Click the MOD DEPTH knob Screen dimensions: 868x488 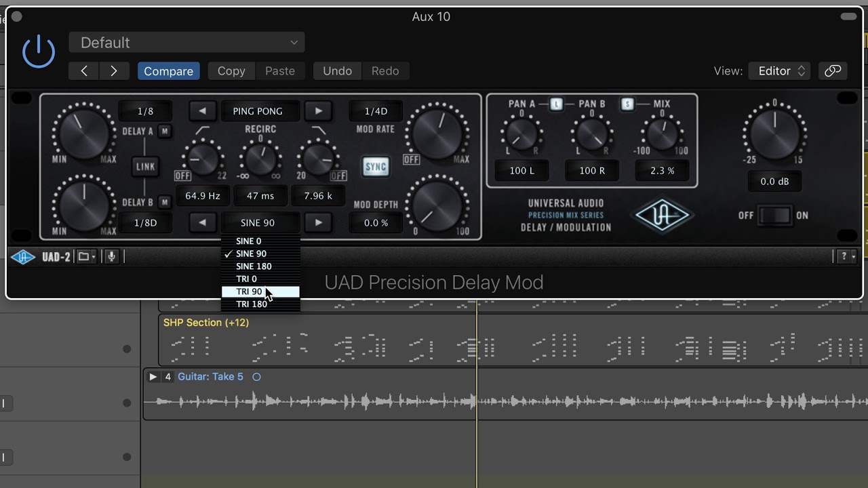[437, 205]
